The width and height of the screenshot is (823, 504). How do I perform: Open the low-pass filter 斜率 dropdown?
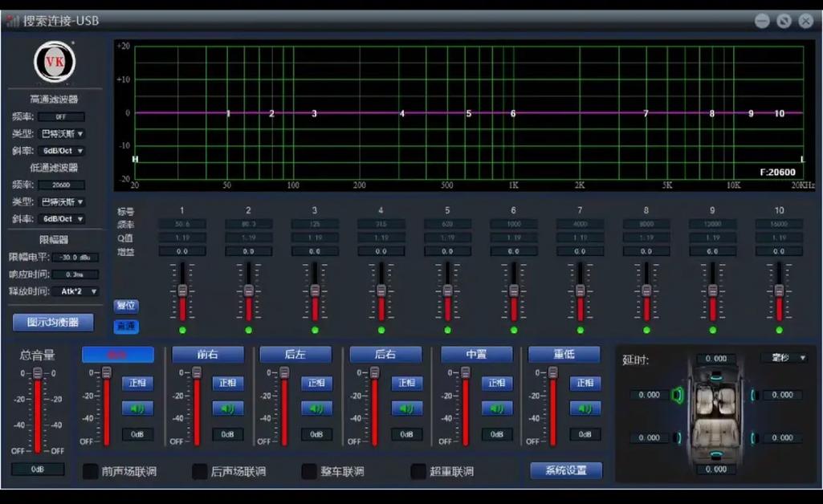tap(62, 219)
